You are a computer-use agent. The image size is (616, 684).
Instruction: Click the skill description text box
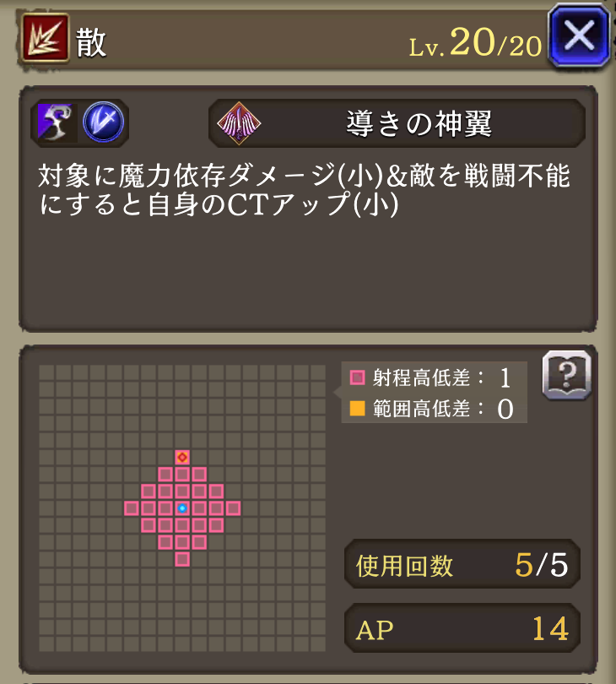(308, 209)
